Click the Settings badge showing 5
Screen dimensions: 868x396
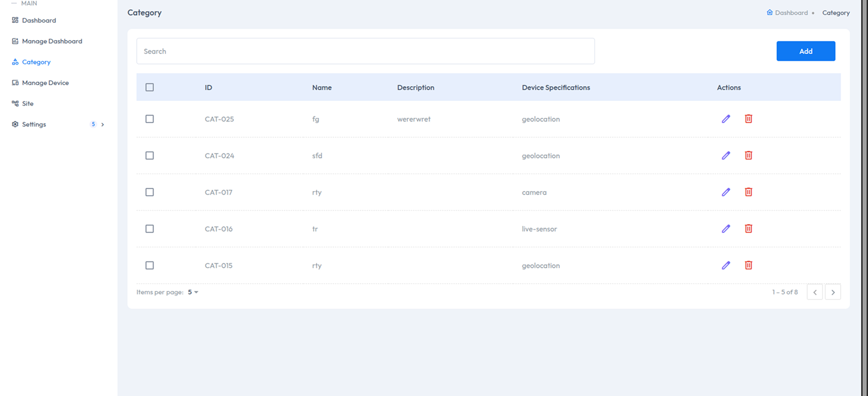click(93, 124)
